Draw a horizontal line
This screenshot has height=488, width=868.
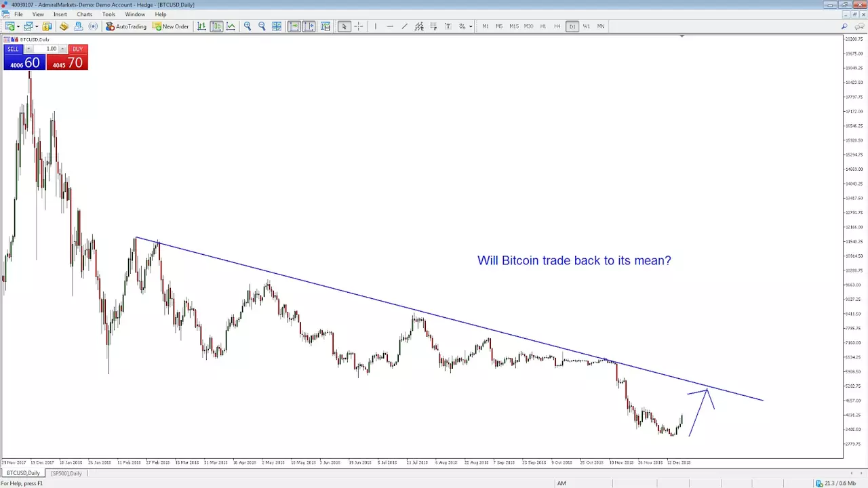[x=390, y=26]
